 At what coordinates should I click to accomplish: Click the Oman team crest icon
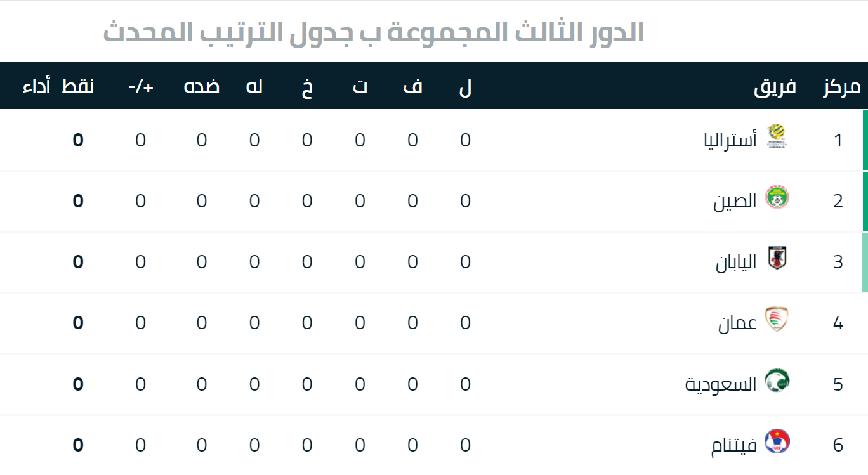(777, 319)
